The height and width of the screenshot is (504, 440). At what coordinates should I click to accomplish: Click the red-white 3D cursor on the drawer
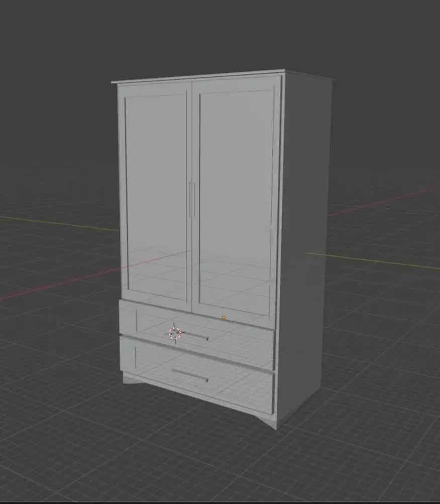click(175, 333)
